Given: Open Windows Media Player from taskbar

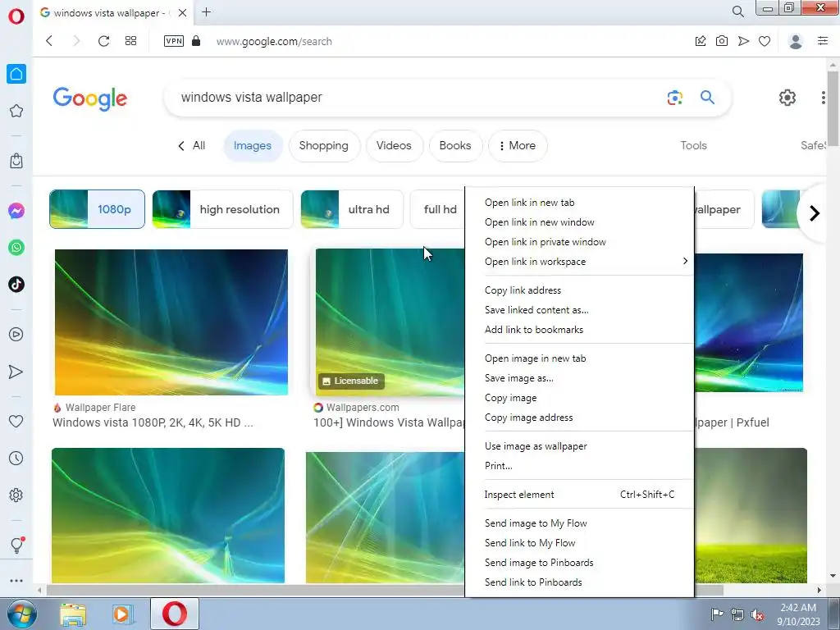Looking at the screenshot, I should point(121,614).
